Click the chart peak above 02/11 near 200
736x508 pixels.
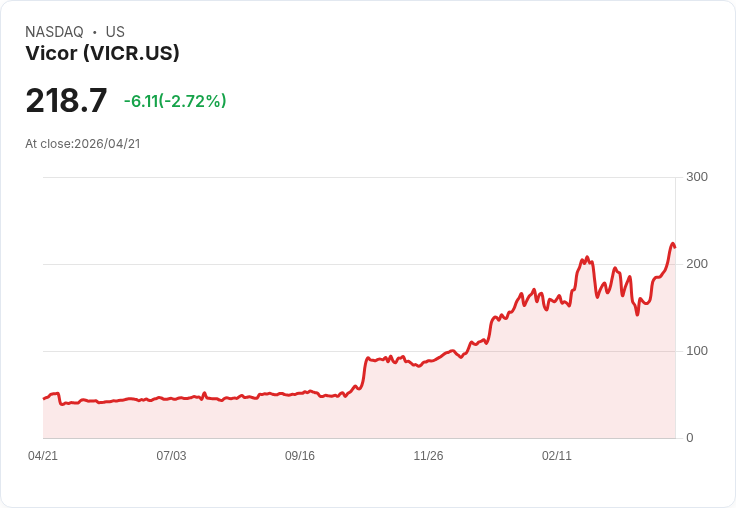coord(584,259)
